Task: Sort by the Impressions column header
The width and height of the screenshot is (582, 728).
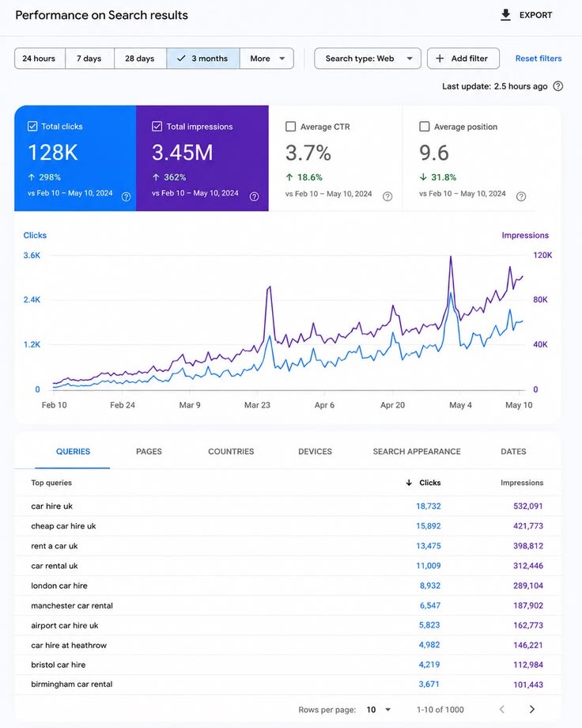Action: 522,483
